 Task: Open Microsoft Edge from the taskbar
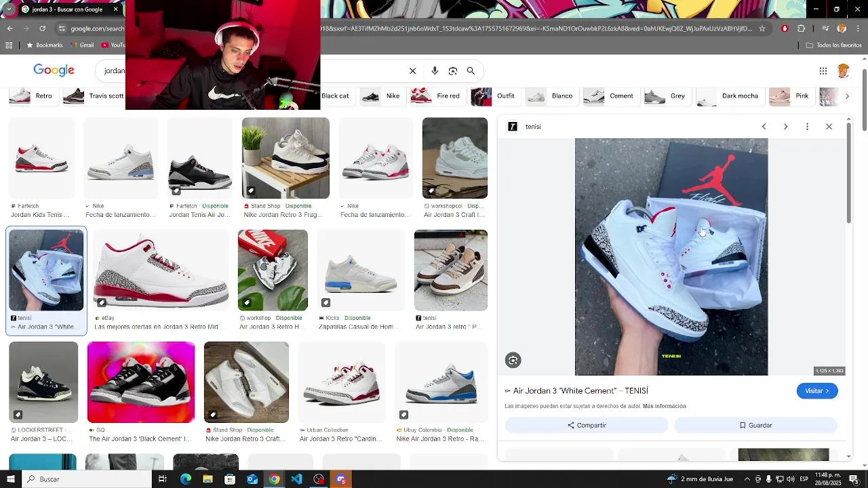tap(186, 479)
